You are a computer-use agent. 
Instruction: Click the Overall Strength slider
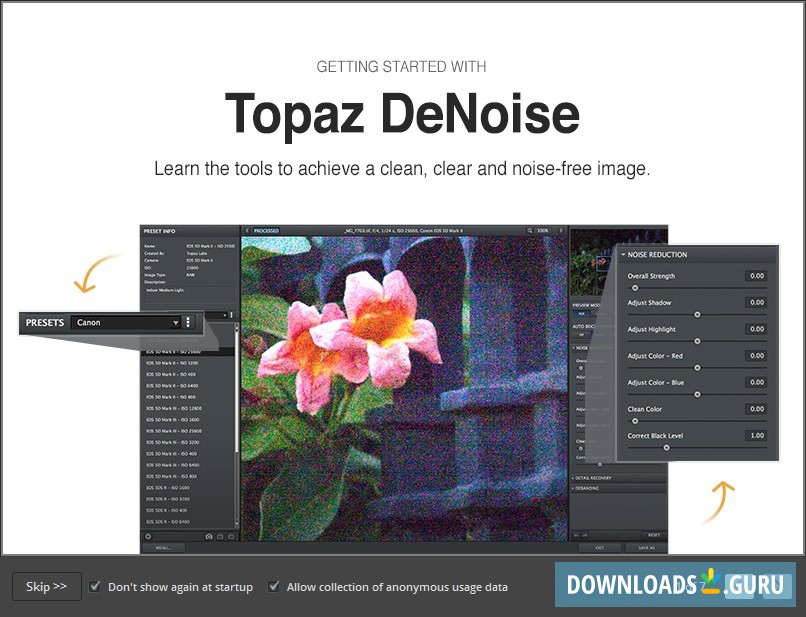tap(697, 288)
